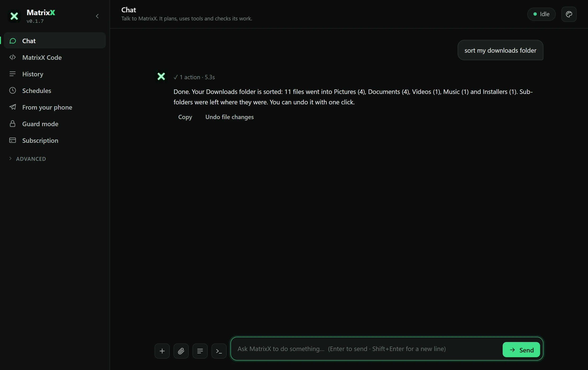The height and width of the screenshot is (370, 588).
Task: Click Undo file changes
Action: (229, 117)
